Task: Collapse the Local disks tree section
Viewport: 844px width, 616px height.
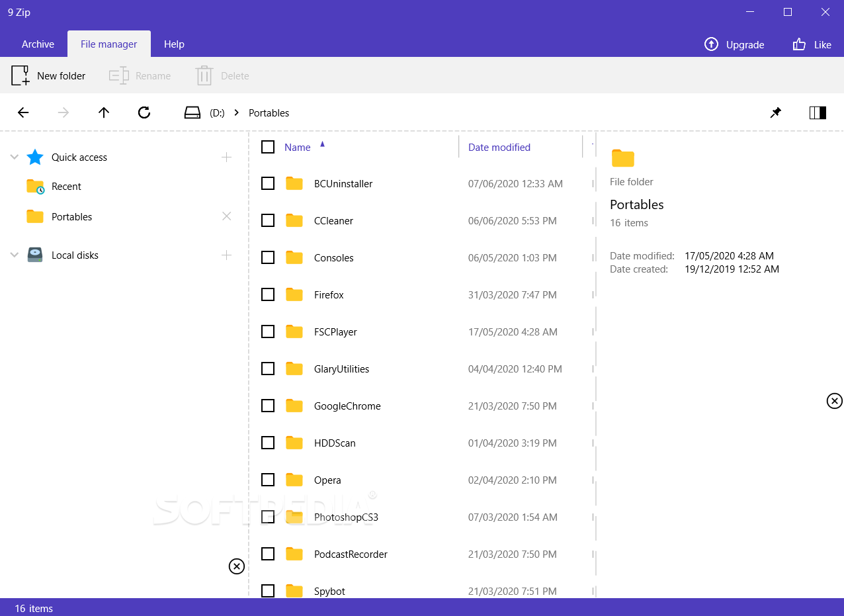Action: [x=15, y=255]
